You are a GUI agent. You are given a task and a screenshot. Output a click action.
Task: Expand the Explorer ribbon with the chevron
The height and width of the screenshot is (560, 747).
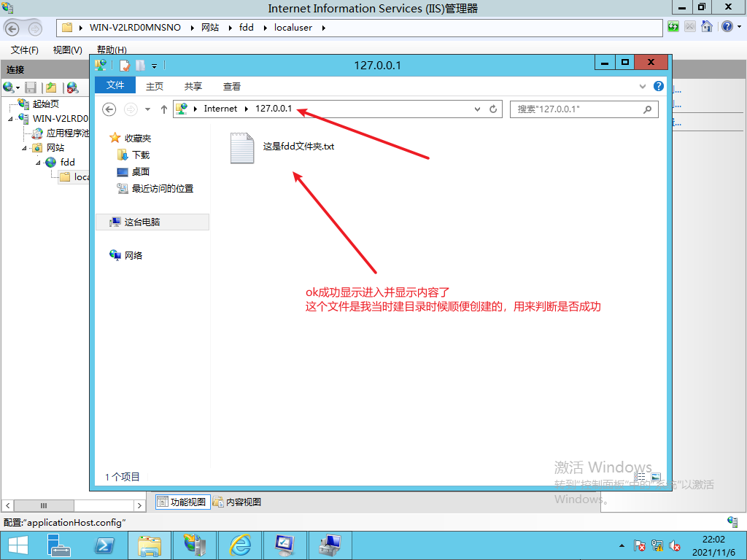(x=643, y=86)
